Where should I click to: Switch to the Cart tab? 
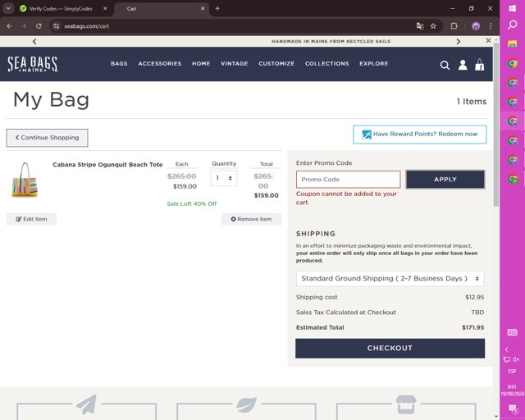coord(161,9)
